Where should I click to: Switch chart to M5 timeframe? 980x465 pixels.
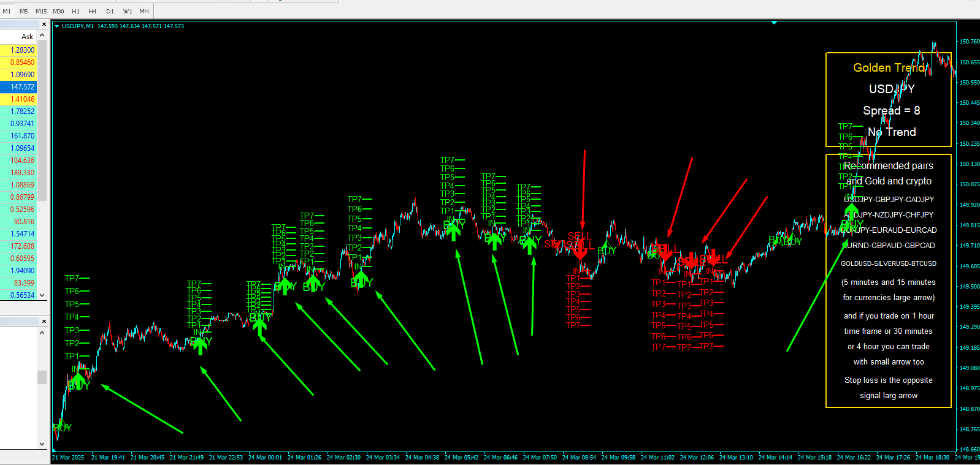23,11
